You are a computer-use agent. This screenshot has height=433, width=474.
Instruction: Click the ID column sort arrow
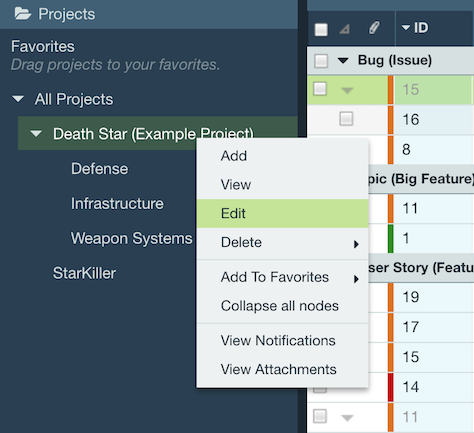click(x=406, y=28)
